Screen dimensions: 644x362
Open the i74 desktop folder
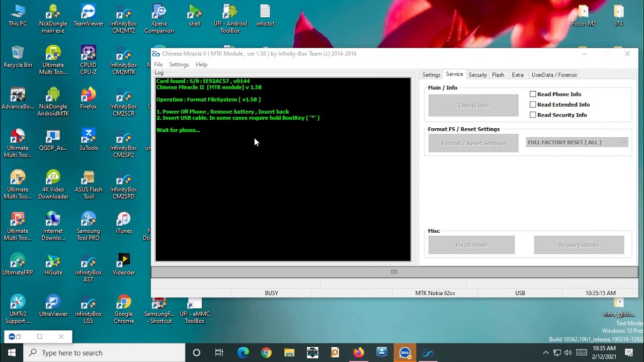click(x=619, y=16)
